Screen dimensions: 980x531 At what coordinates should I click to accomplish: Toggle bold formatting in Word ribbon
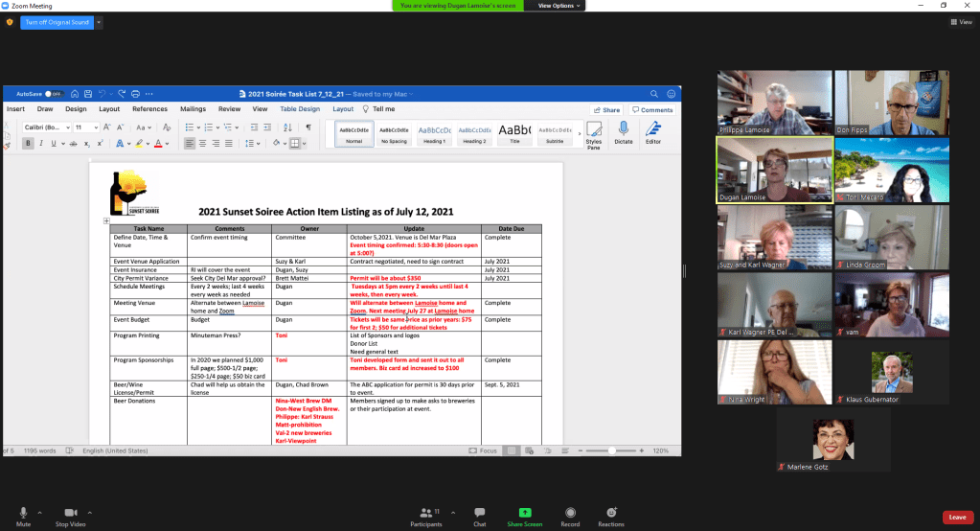(28, 144)
